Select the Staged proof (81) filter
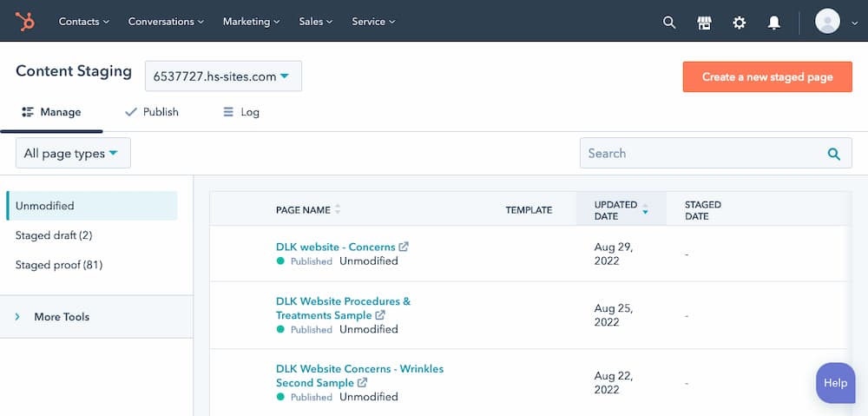Screen dimensions: 868x416 pos(59,265)
